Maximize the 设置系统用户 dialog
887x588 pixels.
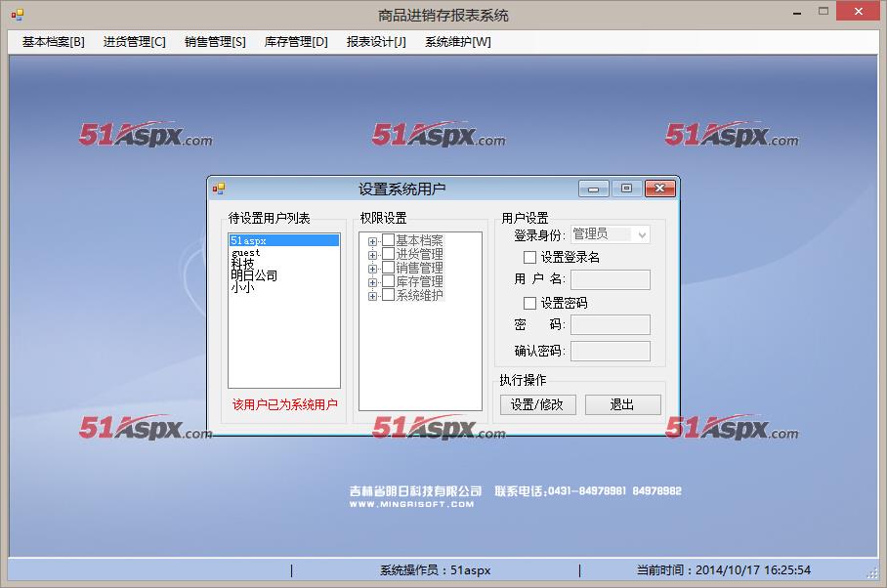coord(626,189)
